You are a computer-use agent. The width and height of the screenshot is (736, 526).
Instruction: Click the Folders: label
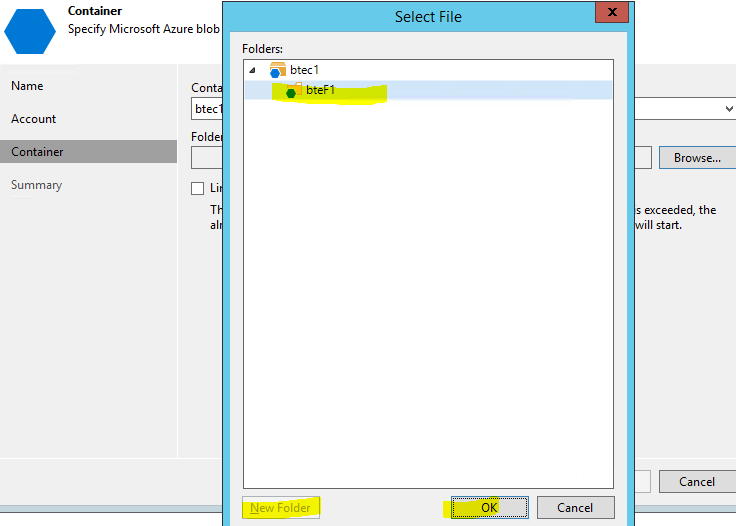coord(262,49)
